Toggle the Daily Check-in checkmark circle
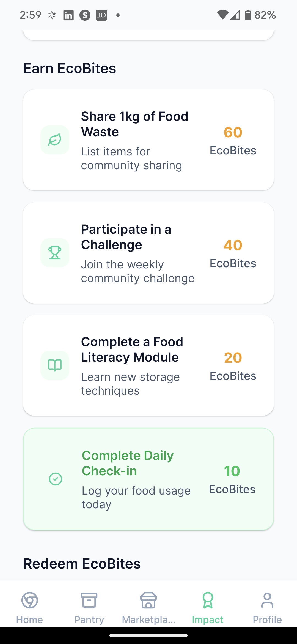The image size is (297, 644). click(x=55, y=479)
